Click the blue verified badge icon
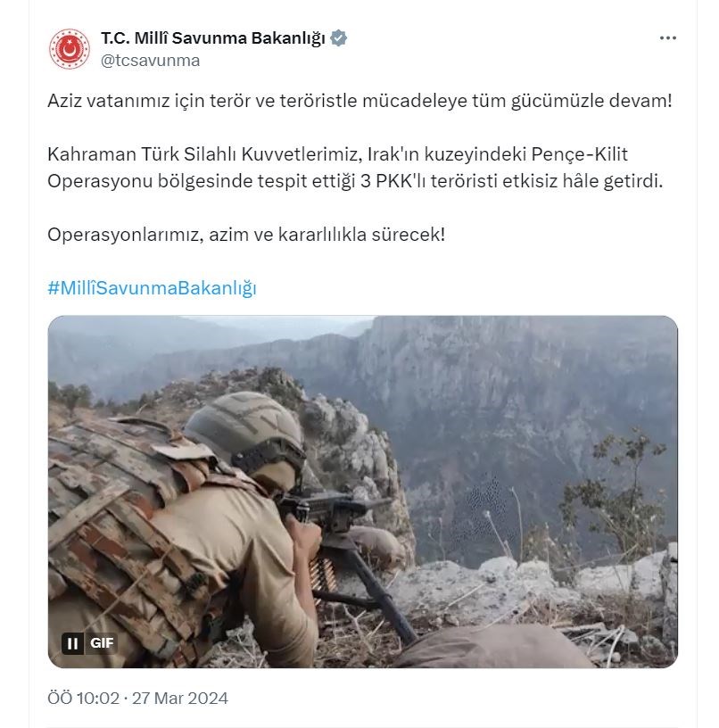719x728 pixels. tap(338, 38)
